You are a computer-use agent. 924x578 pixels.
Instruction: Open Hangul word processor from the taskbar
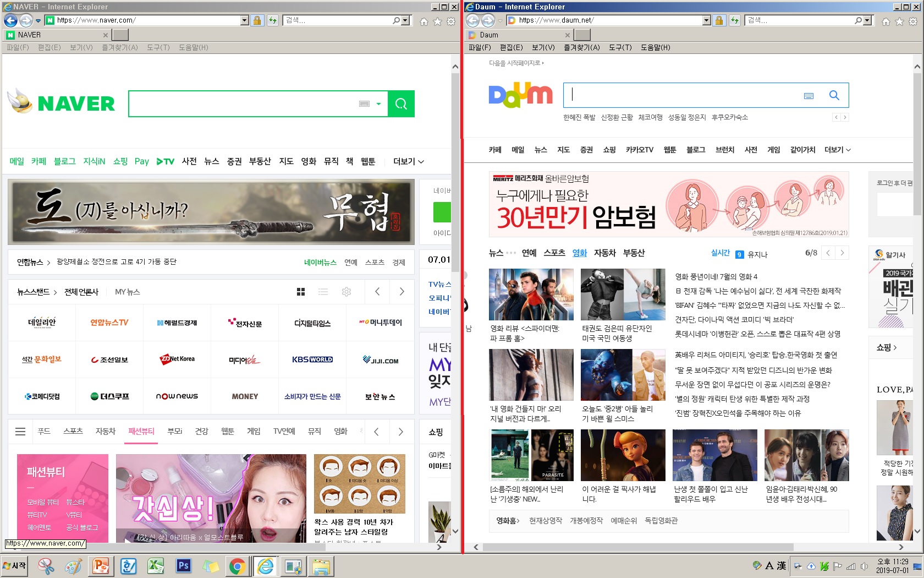[128, 566]
